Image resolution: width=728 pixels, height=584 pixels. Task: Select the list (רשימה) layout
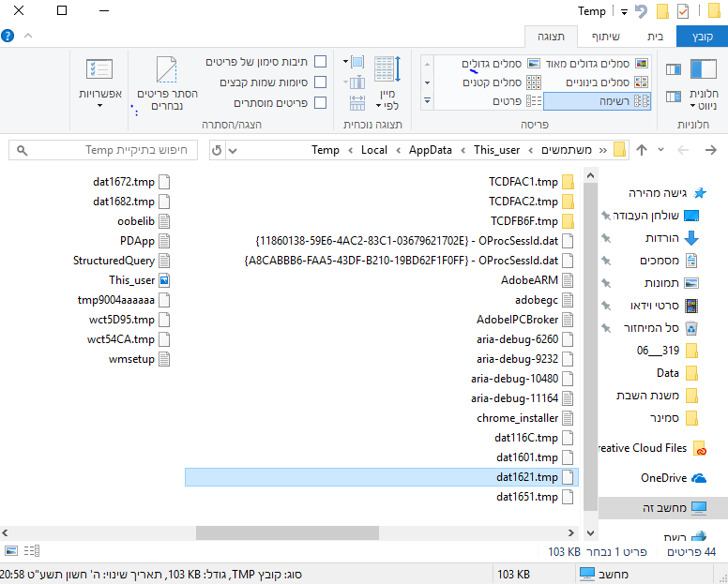(597, 101)
